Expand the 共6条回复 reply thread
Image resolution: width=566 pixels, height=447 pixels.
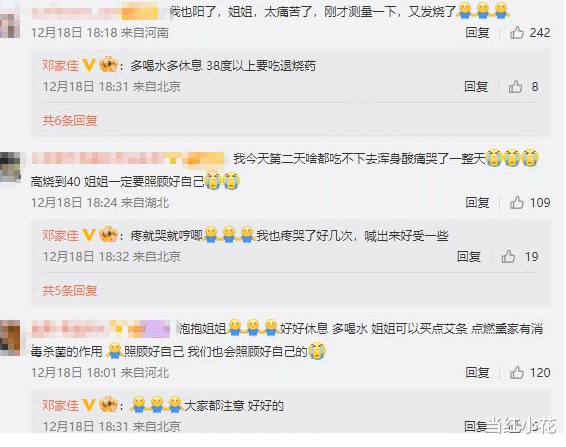[x=70, y=120]
